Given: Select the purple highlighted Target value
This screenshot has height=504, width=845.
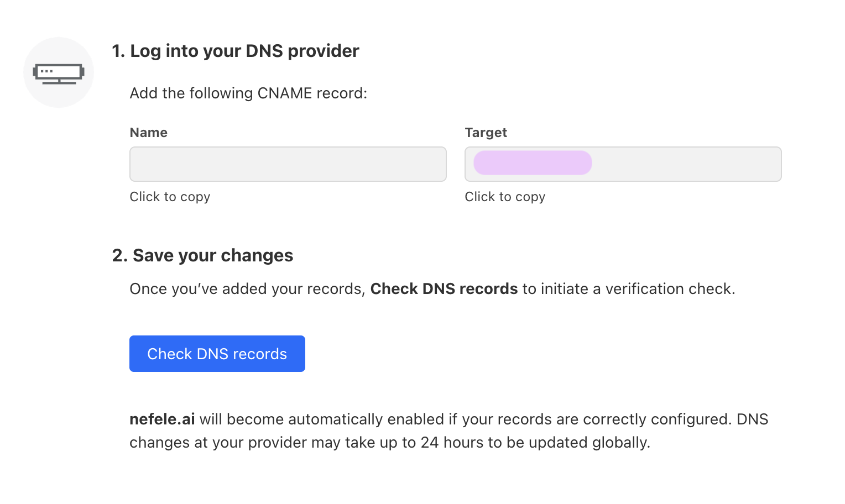Looking at the screenshot, I should [x=533, y=163].
